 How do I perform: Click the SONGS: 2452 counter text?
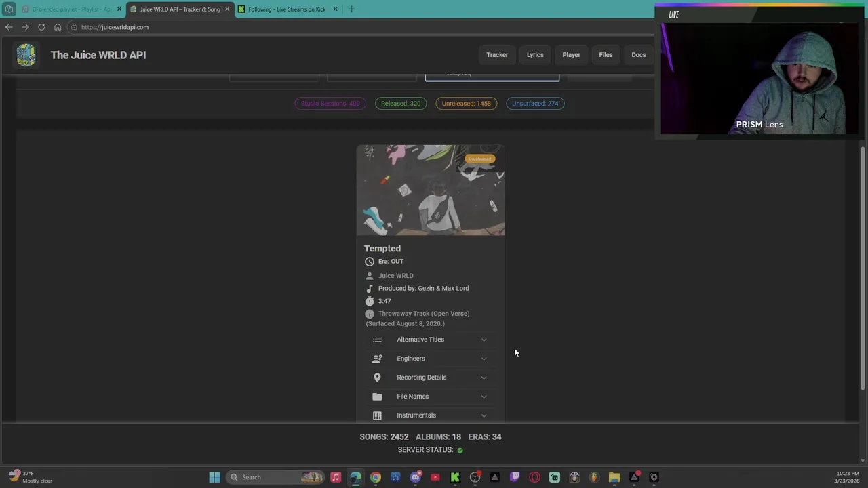[384, 437]
